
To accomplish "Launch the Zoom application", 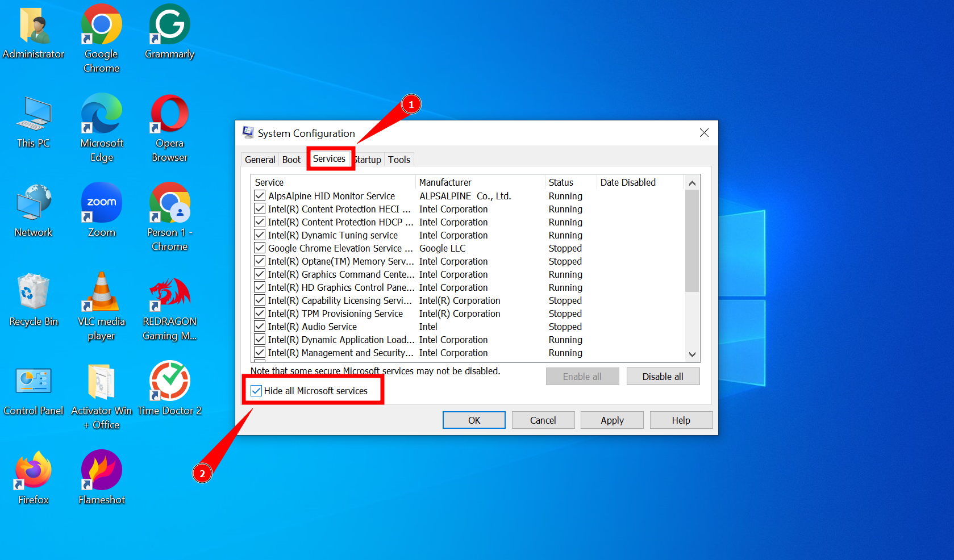I will pos(101,202).
